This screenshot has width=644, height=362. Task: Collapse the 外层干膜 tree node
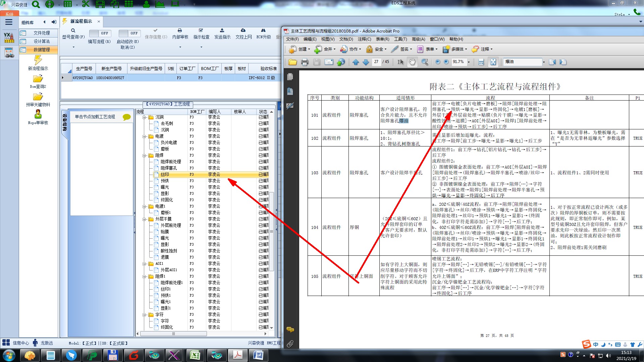(144, 219)
